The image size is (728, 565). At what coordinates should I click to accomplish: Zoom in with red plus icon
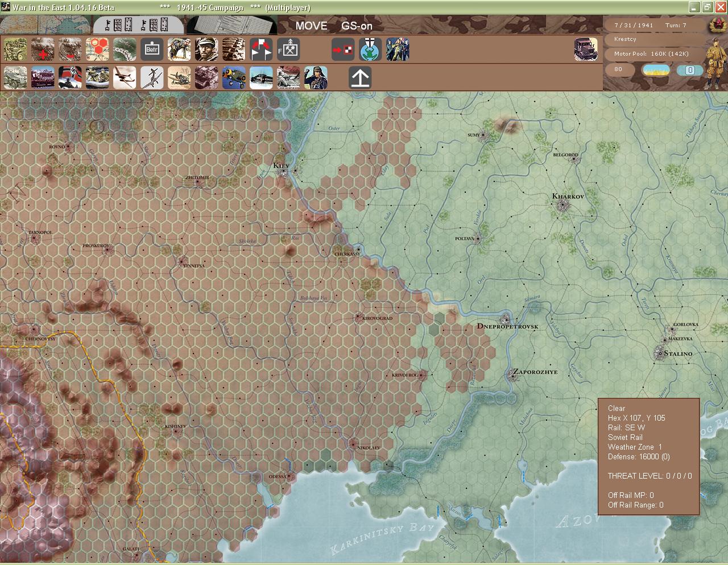(43, 49)
